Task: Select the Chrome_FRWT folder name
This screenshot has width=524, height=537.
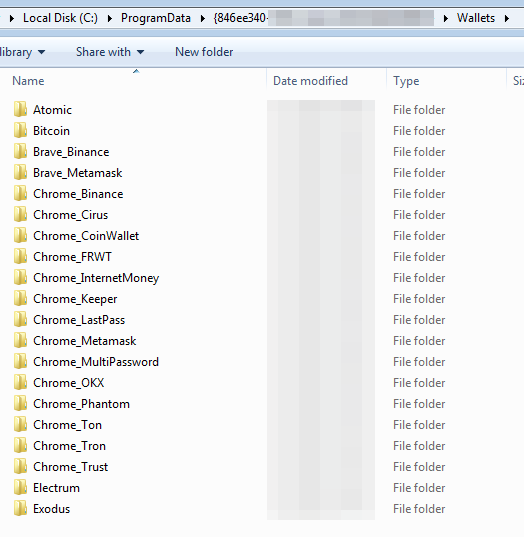Action: click(72, 257)
